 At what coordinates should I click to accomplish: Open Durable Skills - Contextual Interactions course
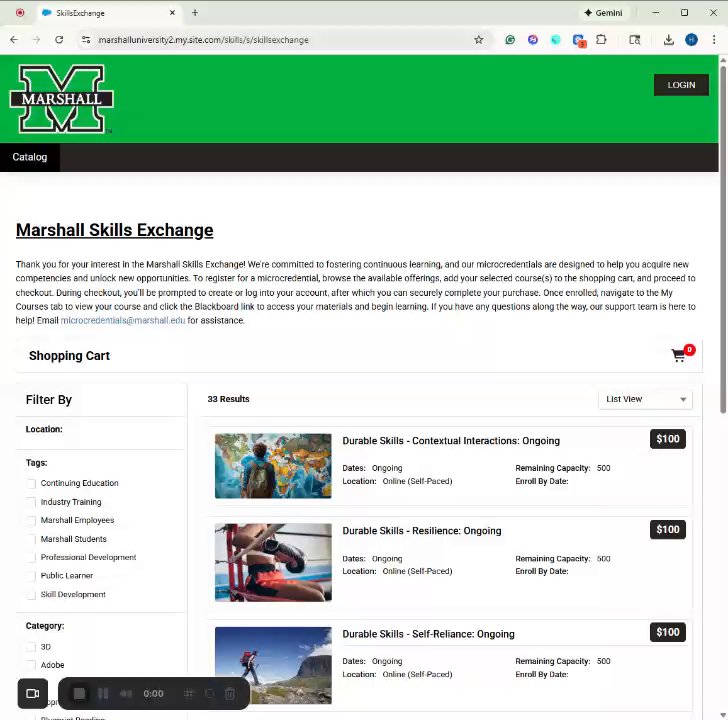click(451, 441)
